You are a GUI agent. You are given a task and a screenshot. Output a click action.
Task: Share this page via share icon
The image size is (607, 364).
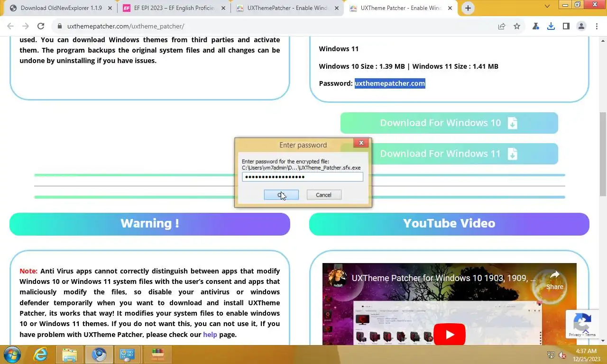point(502,27)
